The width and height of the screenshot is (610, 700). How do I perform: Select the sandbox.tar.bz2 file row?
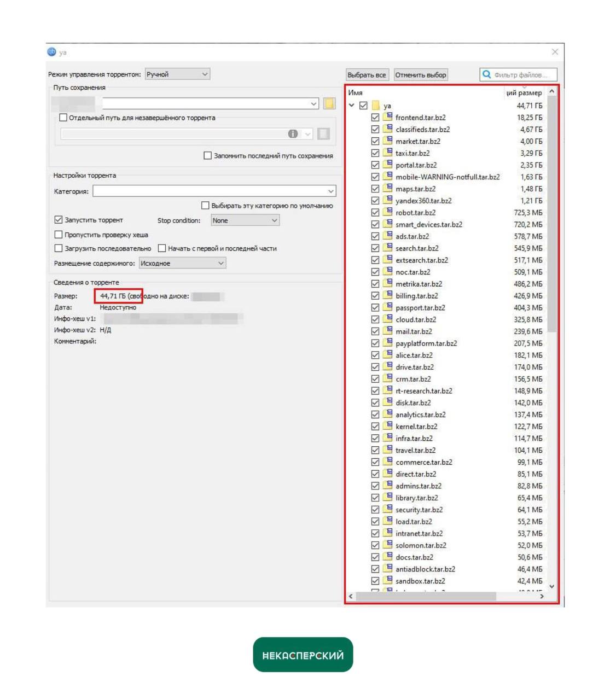coord(446,581)
